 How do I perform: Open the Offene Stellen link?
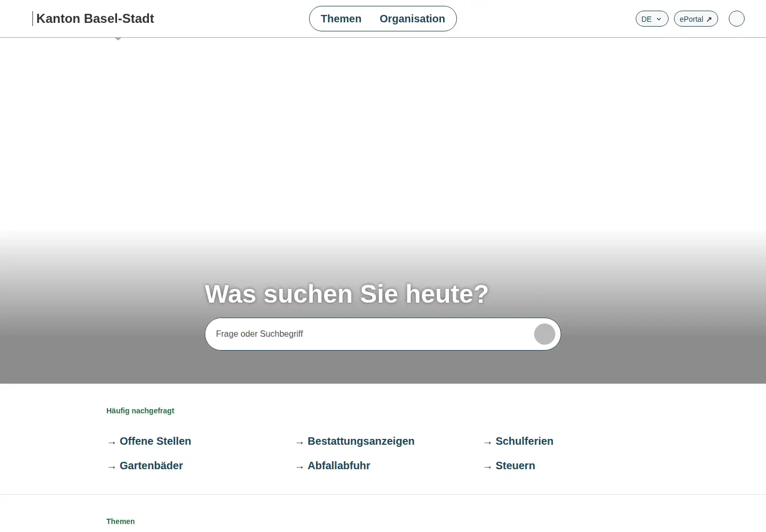coord(149,441)
